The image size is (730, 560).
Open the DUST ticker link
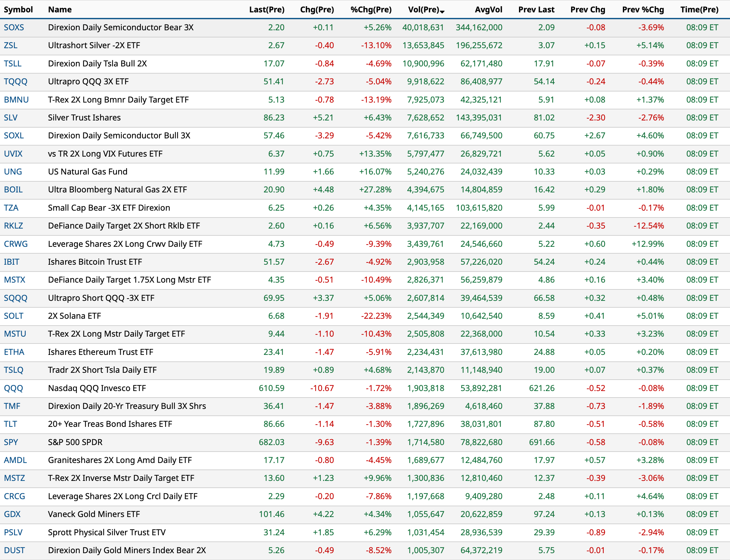click(14, 550)
